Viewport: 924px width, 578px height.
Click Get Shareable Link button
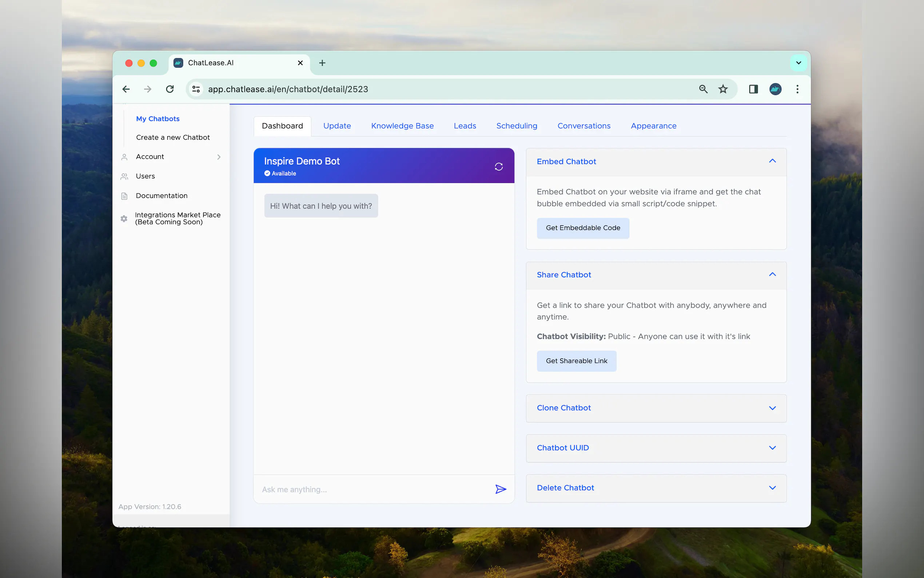[576, 361]
